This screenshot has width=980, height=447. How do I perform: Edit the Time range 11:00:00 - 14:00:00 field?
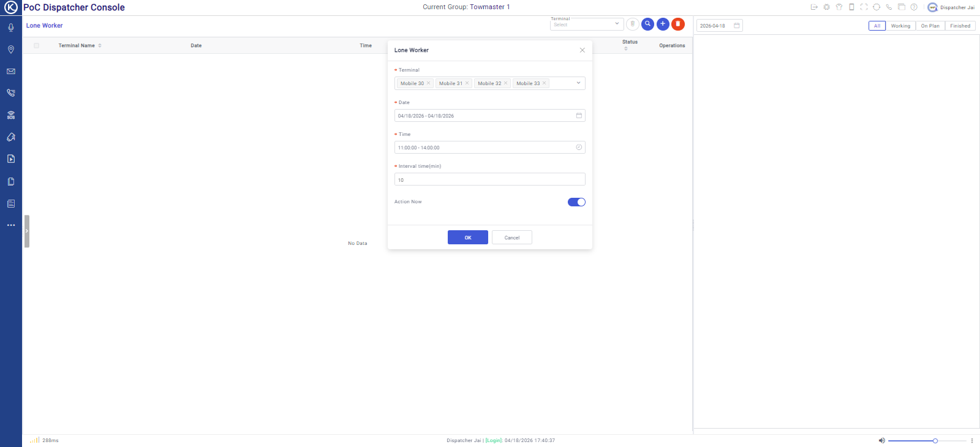pyautogui.click(x=490, y=148)
